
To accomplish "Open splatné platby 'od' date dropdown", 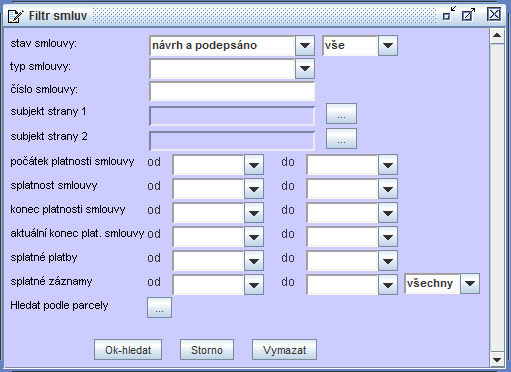I will 254,261.
